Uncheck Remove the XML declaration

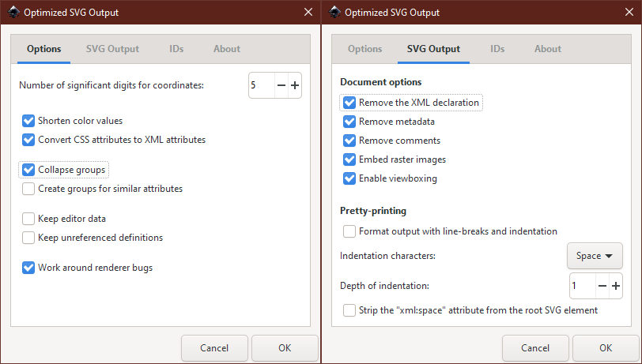349,103
